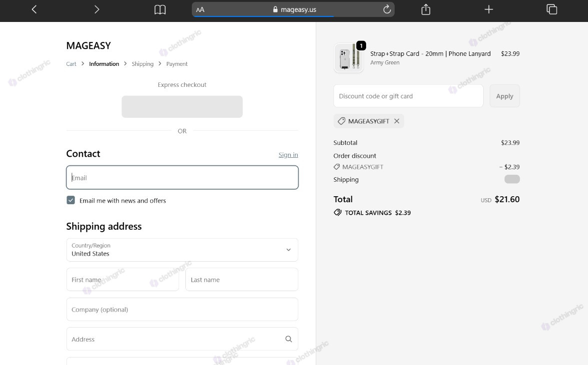
Task: Go back with the browser back arrow
Action: point(34,9)
